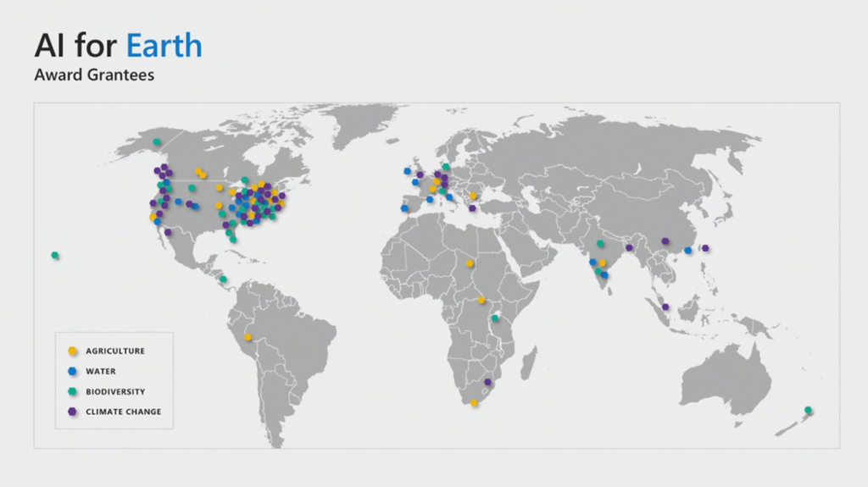Click the blue Water legend marker

(73, 371)
